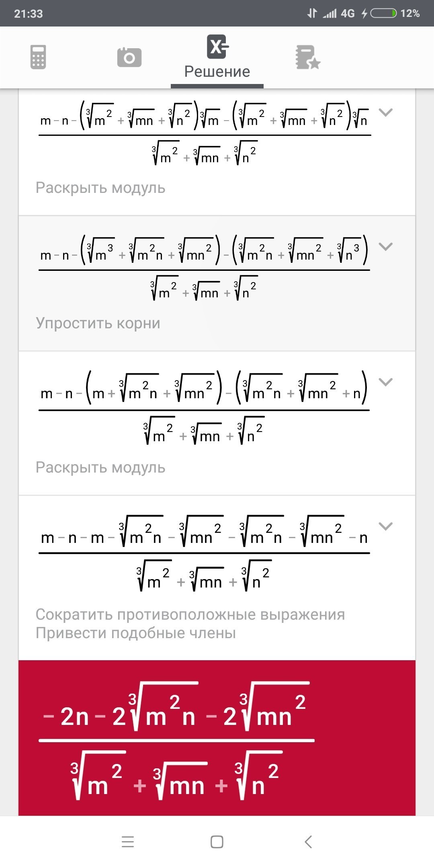Expand the first solution step chevron

386,113
